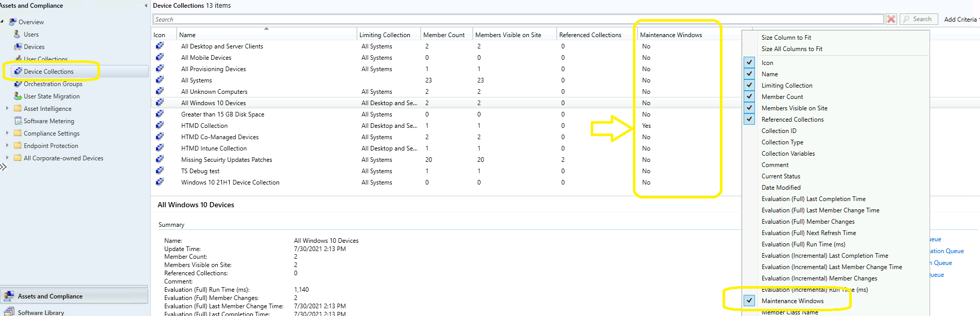The image size is (980, 316).
Task: Enable Evaluation (Full) Next Refresh Time column
Action: click(x=809, y=233)
